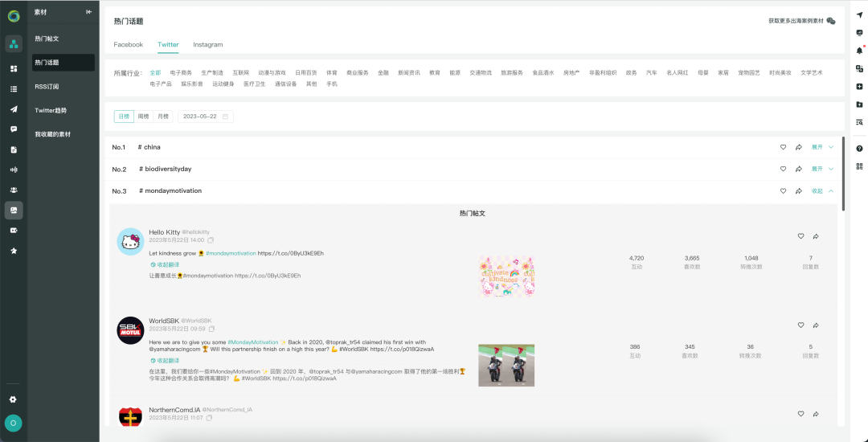The image size is (868, 442).
Task: Switch to the Instagram tab
Action: (x=208, y=44)
